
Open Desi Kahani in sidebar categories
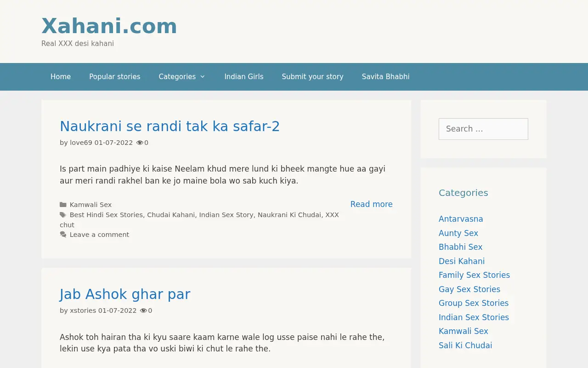[x=462, y=261]
